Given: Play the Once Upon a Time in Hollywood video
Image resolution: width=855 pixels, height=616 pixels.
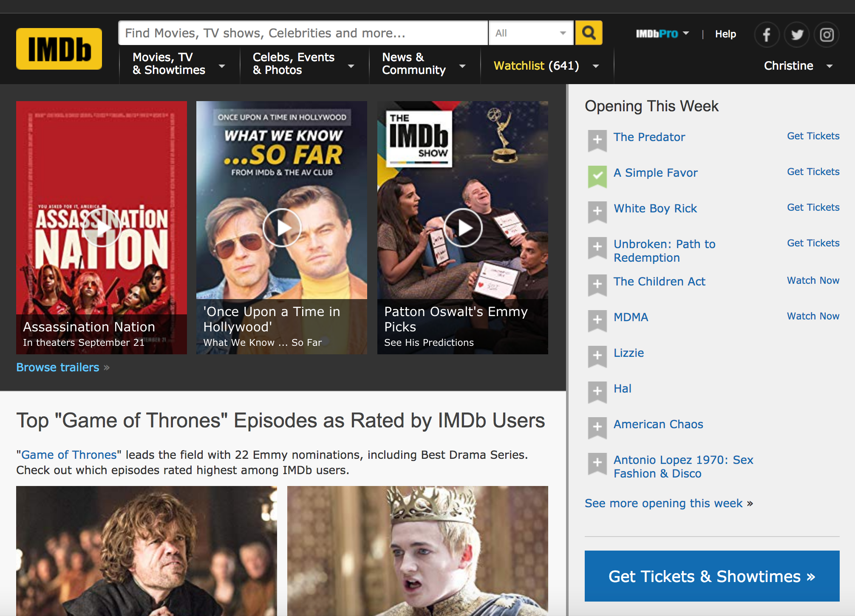Looking at the screenshot, I should [x=282, y=228].
